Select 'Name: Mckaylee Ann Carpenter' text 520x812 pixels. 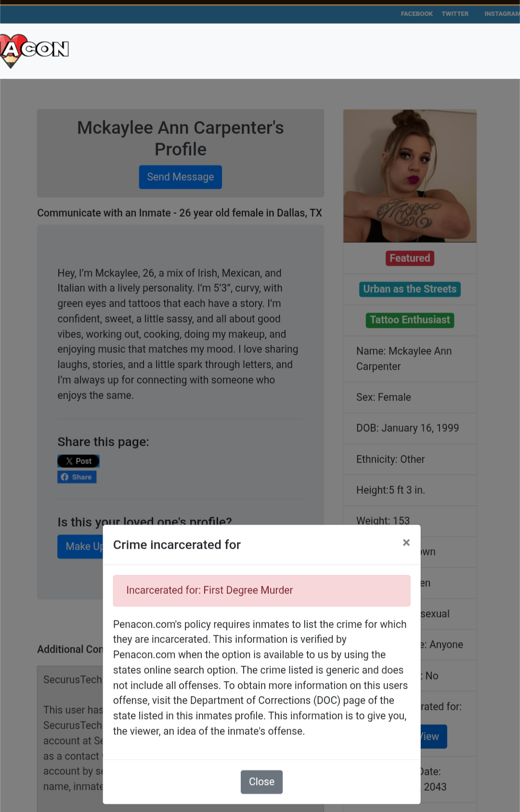click(x=404, y=359)
